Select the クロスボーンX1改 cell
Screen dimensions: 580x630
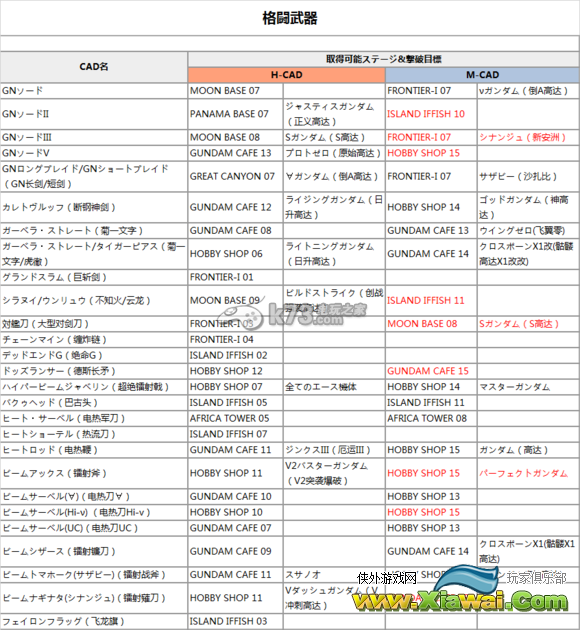point(528,254)
